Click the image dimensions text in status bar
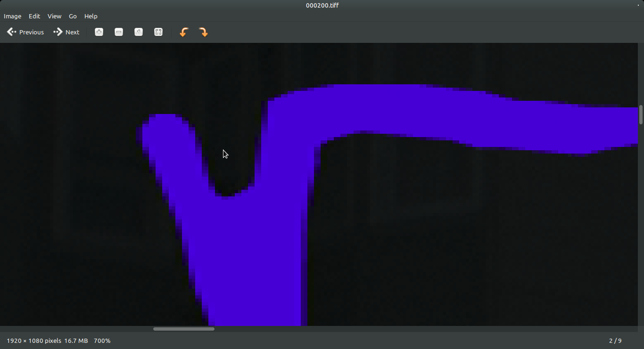Viewport: 644px width, 349px height. click(x=34, y=341)
